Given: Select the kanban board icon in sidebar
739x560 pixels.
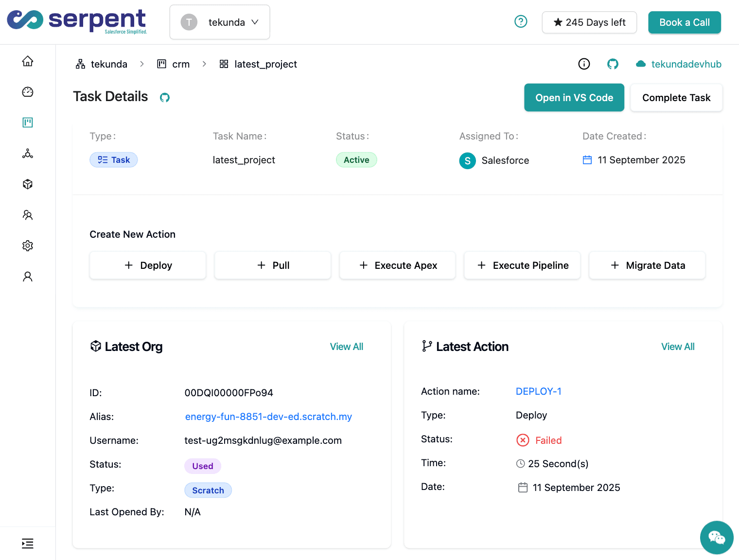Looking at the screenshot, I should (x=28, y=122).
